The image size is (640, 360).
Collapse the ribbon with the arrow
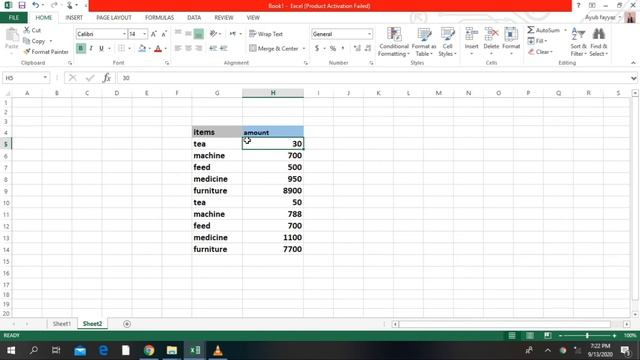pyautogui.click(x=633, y=63)
